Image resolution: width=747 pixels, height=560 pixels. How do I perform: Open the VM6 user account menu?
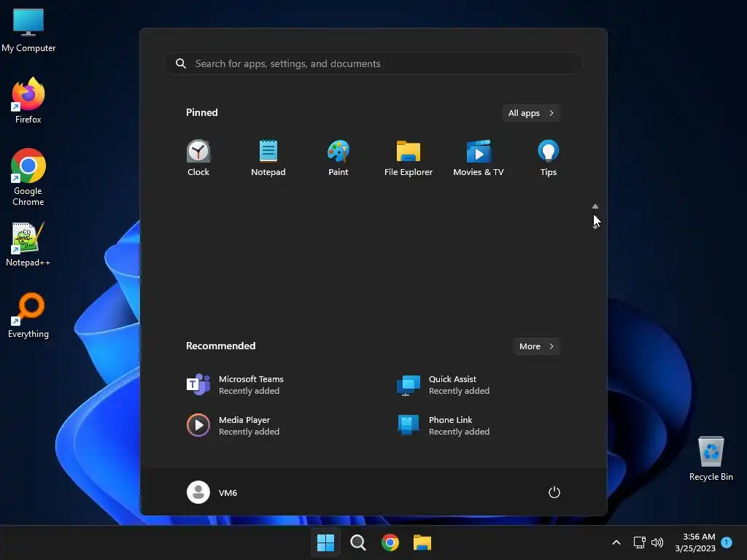point(212,492)
